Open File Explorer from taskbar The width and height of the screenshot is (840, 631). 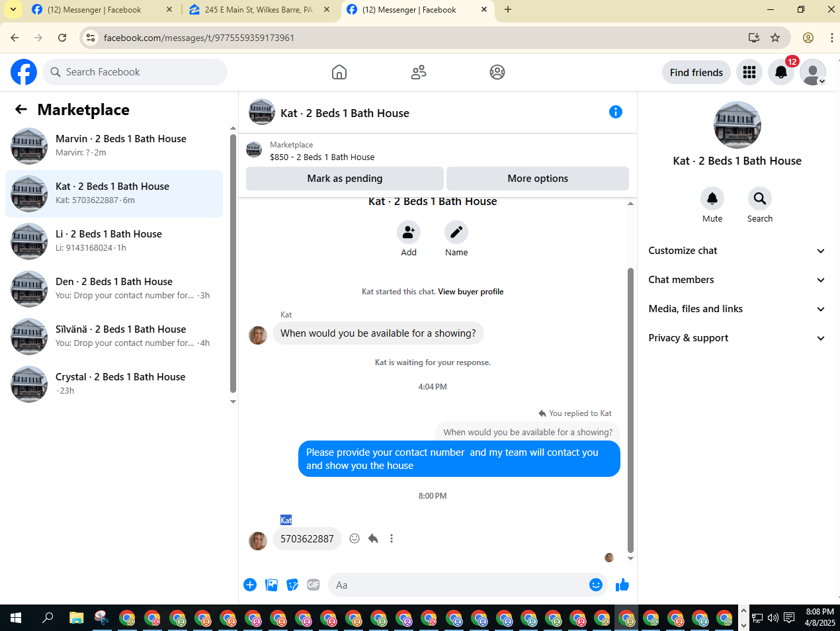tap(77, 618)
